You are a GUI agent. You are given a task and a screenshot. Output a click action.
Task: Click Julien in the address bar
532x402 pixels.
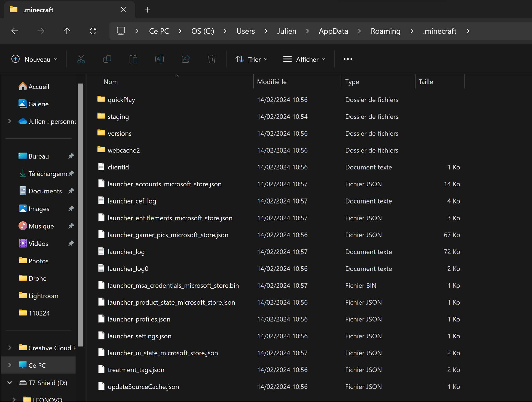point(287,31)
